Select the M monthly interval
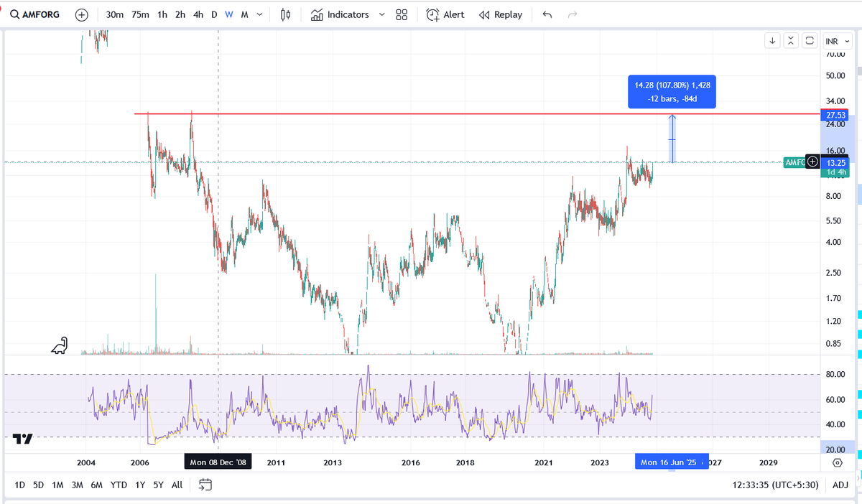This screenshot has height=504, width=862. click(244, 14)
